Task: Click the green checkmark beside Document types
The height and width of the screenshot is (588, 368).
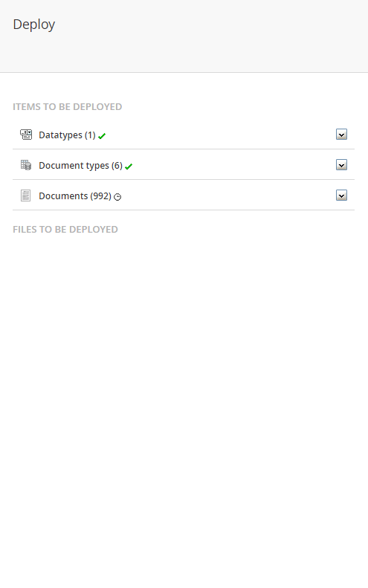Action: pyautogui.click(x=129, y=167)
